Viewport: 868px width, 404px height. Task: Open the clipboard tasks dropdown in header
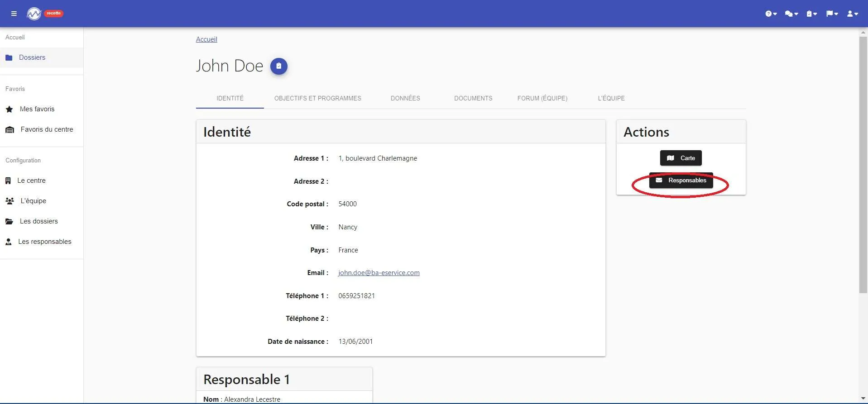tap(812, 14)
